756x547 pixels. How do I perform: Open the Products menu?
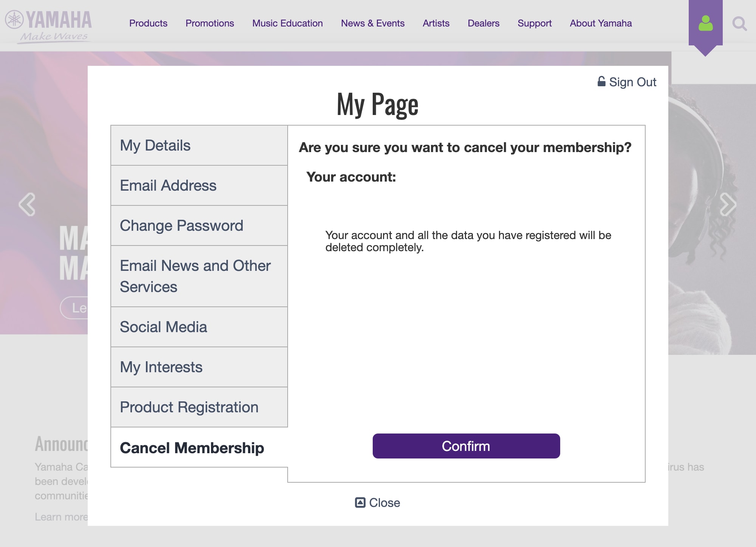pyautogui.click(x=148, y=23)
